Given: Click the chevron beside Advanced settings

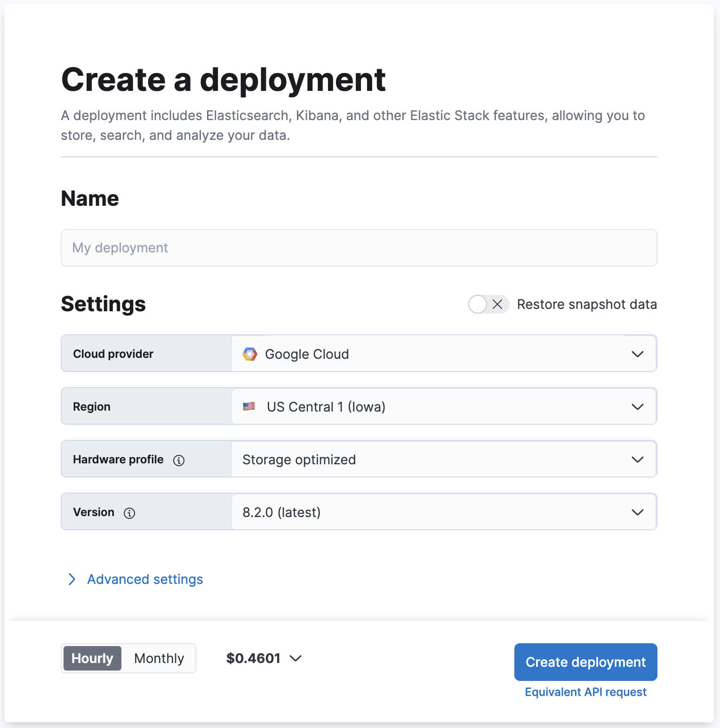Looking at the screenshot, I should 72,579.
